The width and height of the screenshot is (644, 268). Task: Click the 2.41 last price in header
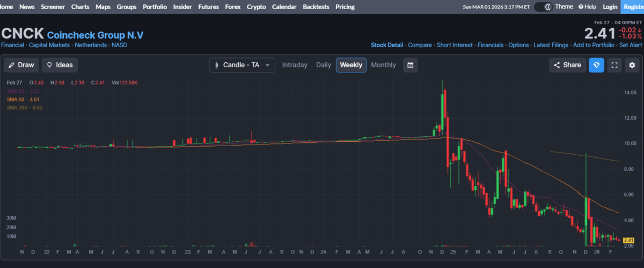point(599,33)
